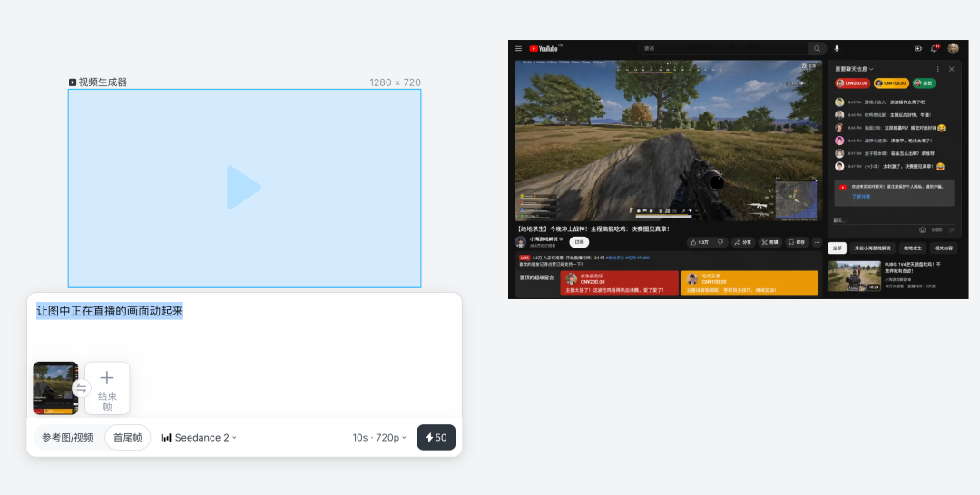Select the 全部 filter chip
Viewport: 980px width, 495px height.
pyautogui.click(x=837, y=247)
